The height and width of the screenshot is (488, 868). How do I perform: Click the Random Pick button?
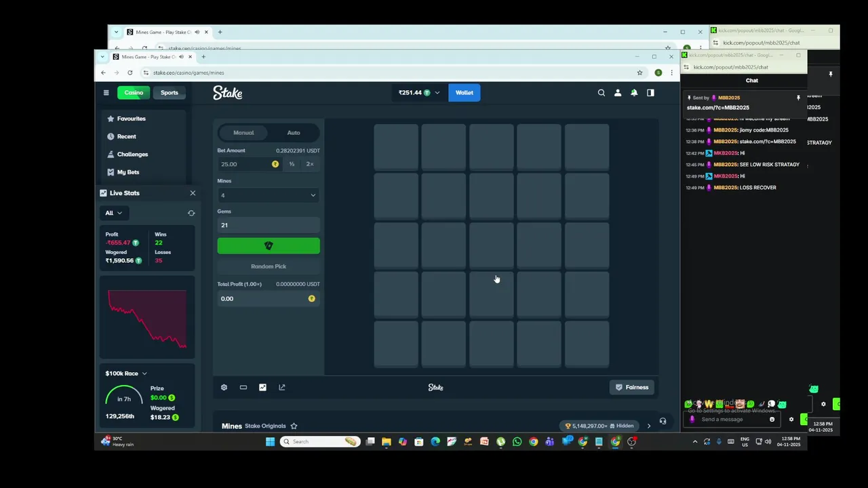click(x=269, y=266)
